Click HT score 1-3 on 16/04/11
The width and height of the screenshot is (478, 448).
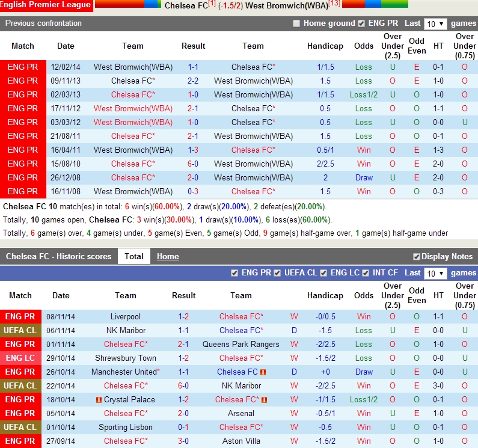pos(438,150)
